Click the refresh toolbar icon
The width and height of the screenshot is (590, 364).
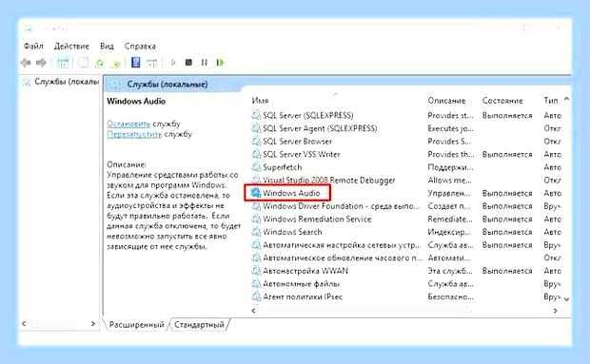tap(100, 63)
